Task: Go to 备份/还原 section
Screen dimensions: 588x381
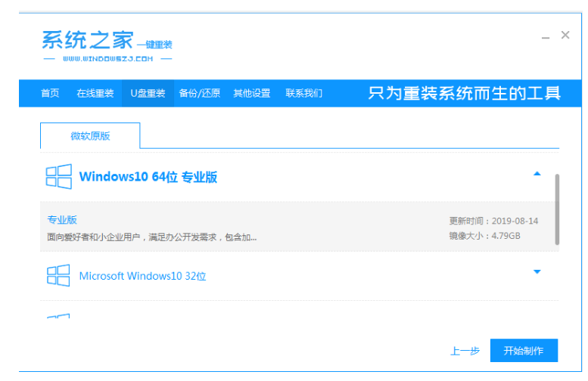Action: point(199,94)
